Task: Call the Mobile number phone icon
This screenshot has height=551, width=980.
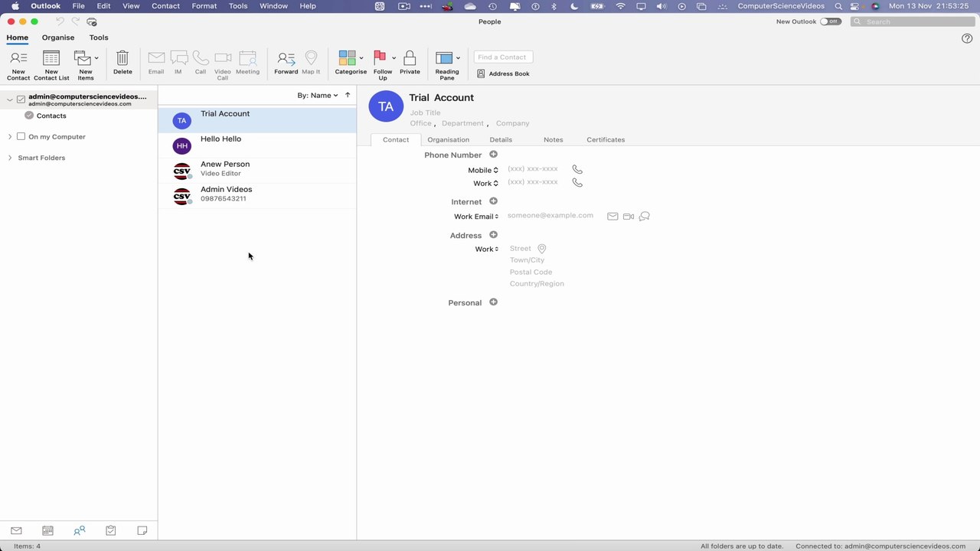Action: [577, 170]
